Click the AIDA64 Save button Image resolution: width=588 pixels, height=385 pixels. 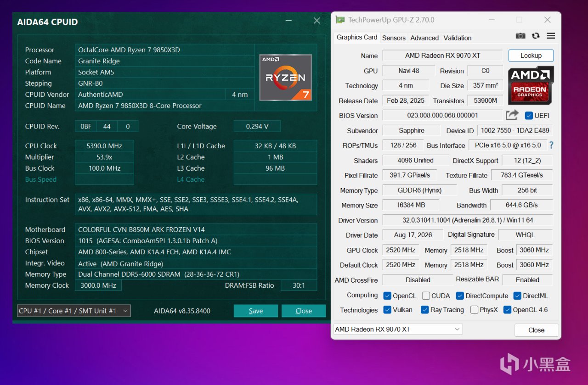click(x=256, y=311)
